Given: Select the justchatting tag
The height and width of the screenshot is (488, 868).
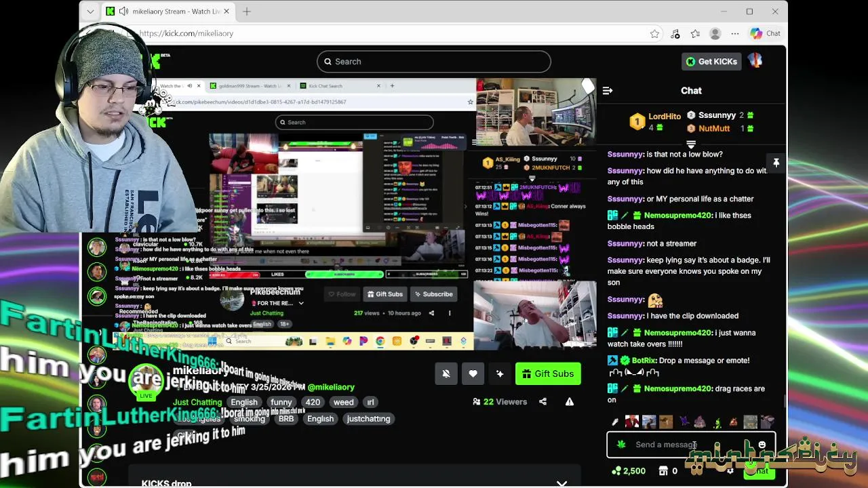Looking at the screenshot, I should coord(368,419).
